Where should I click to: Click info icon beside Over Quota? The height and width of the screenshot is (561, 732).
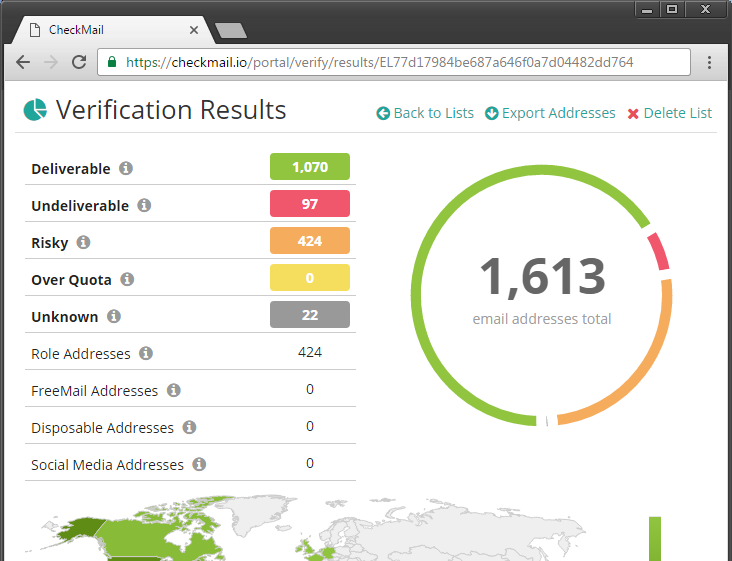(x=127, y=279)
